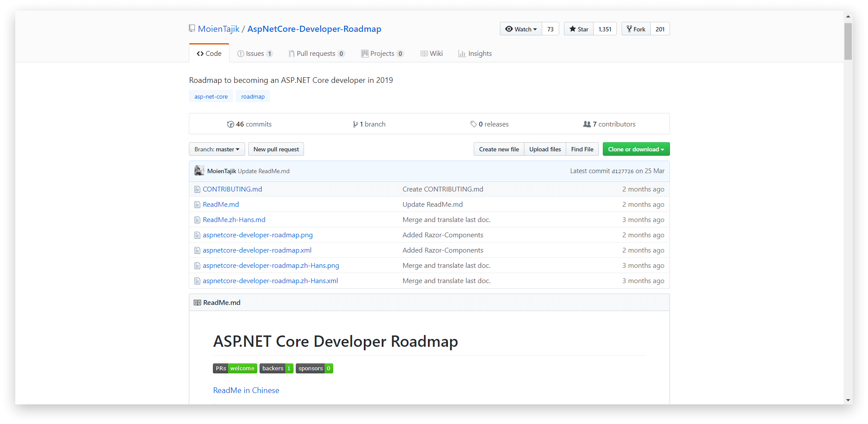Click the file icon next to CONTRIBUTING.md

coord(197,189)
